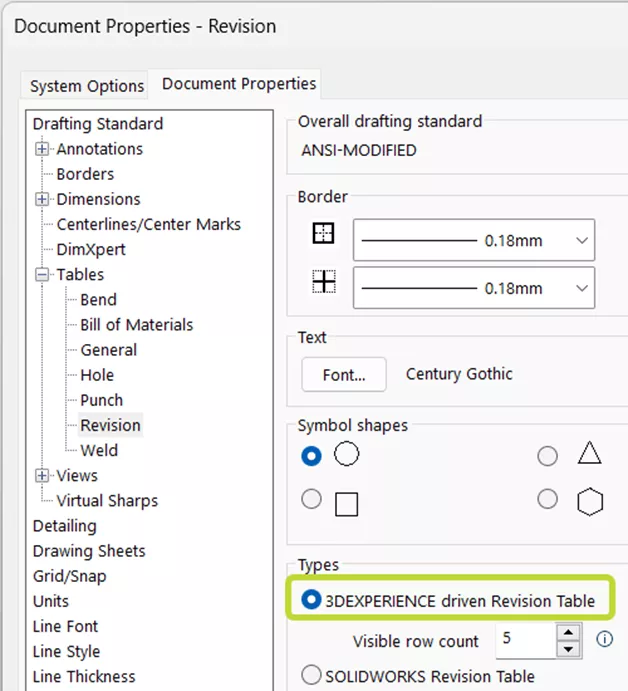Select the triangle symbol shape option
This screenshot has width=628, height=691.
click(548, 456)
